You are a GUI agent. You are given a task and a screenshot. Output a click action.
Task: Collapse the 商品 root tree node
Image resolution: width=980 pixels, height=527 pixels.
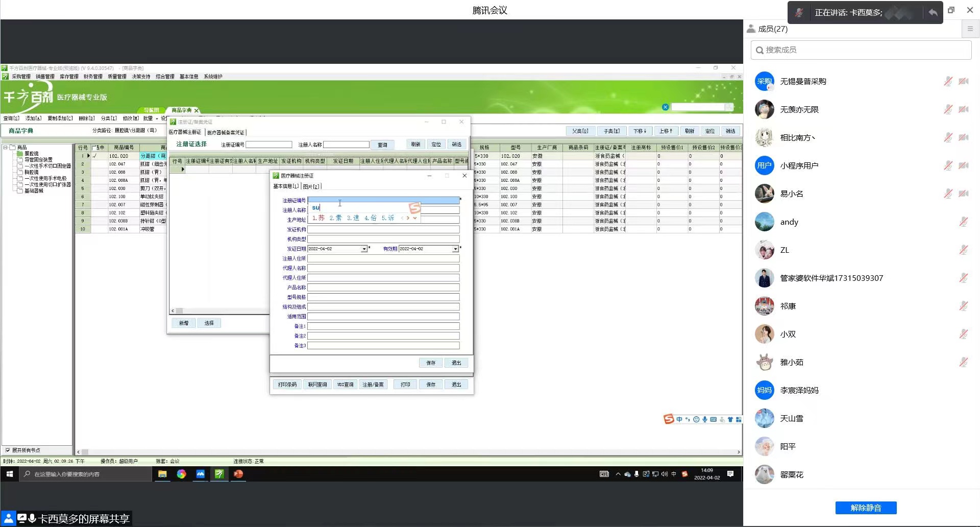6,147
